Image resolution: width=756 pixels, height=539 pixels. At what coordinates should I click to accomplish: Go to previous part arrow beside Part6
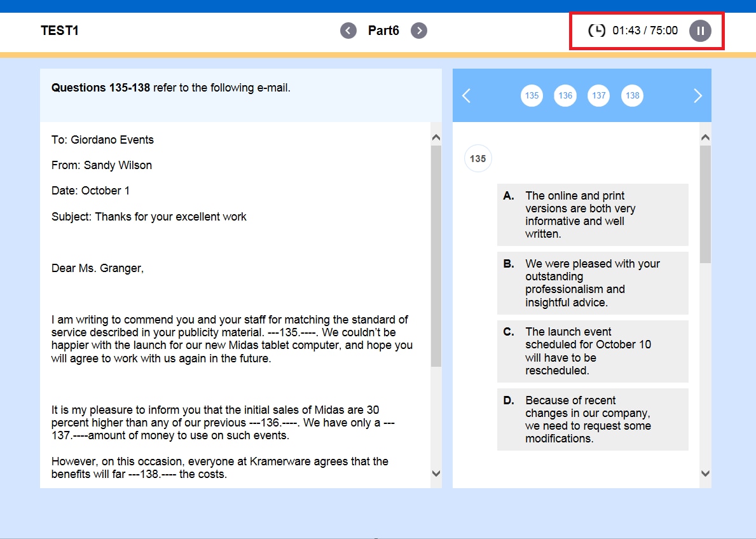[x=348, y=31]
